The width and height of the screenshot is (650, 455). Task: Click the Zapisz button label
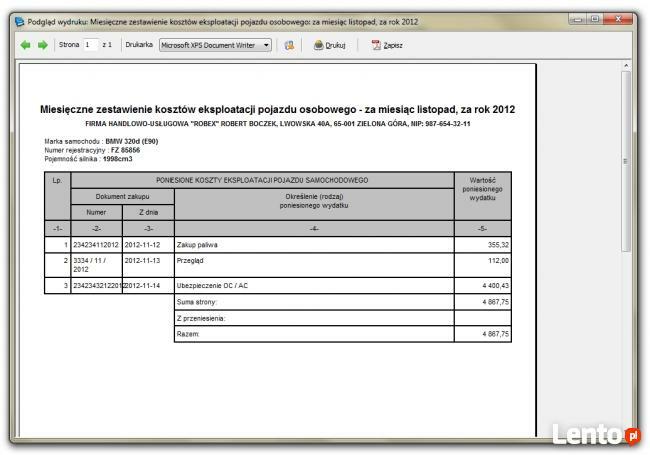(x=393, y=45)
